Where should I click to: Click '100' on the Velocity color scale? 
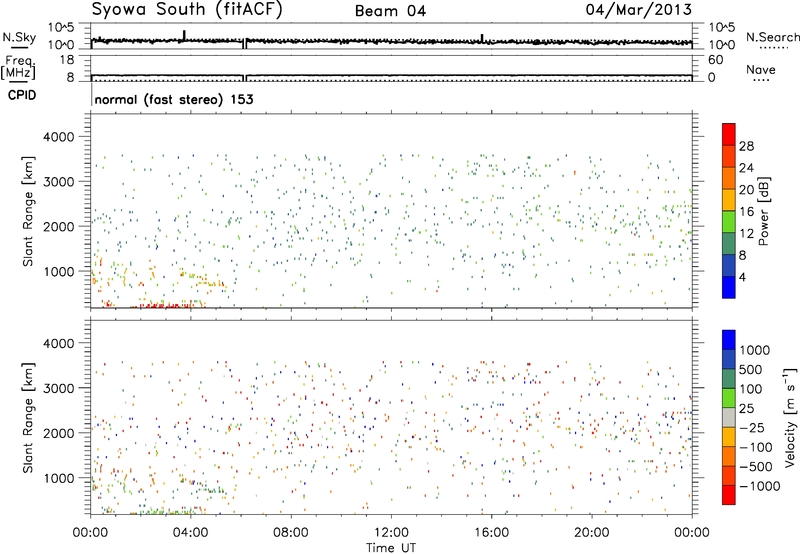(x=751, y=389)
